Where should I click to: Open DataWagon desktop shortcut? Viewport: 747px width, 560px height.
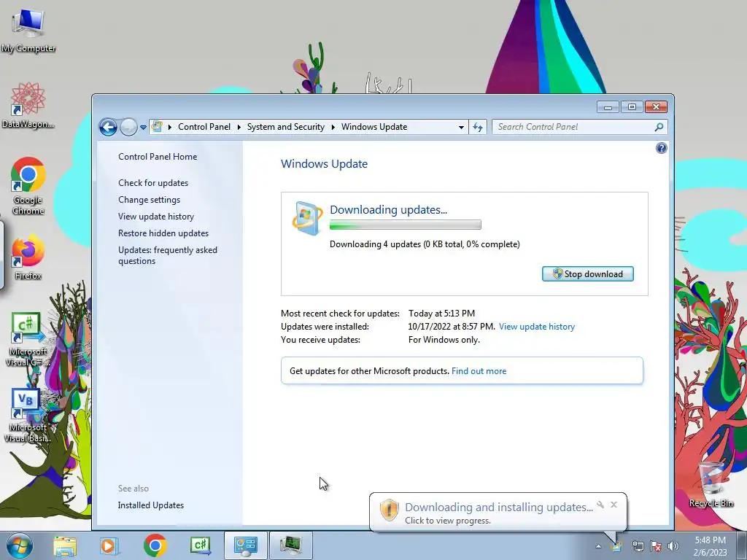click(28, 105)
